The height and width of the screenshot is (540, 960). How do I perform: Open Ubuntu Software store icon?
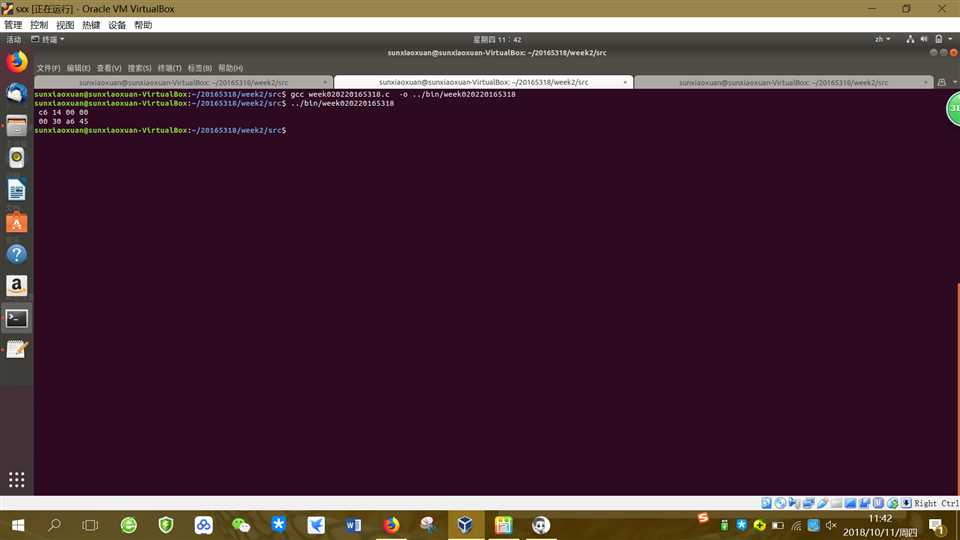(17, 222)
